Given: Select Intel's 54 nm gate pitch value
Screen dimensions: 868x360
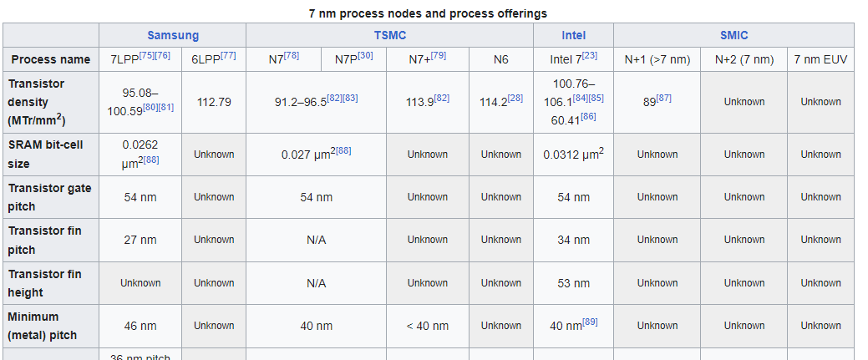Looking at the screenshot, I should [x=573, y=197].
